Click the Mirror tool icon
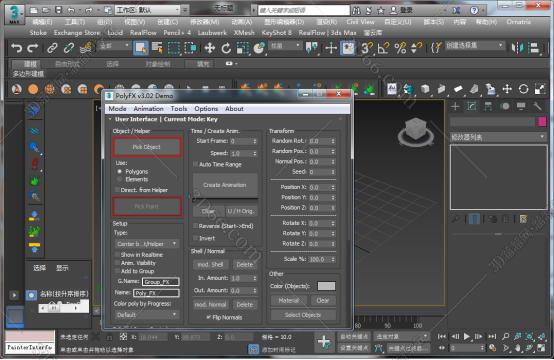Screen dimensions: 554x360 (518, 48)
